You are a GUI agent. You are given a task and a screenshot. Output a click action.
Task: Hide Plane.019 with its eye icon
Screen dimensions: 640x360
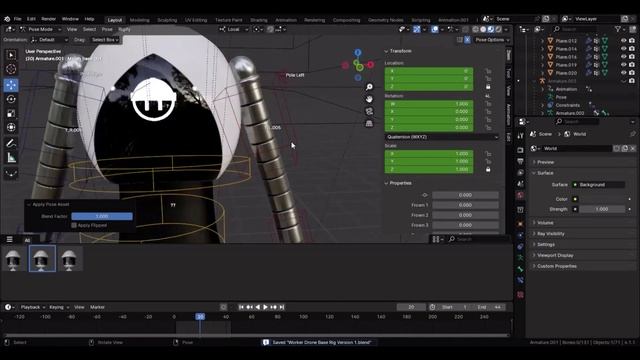(623, 64)
